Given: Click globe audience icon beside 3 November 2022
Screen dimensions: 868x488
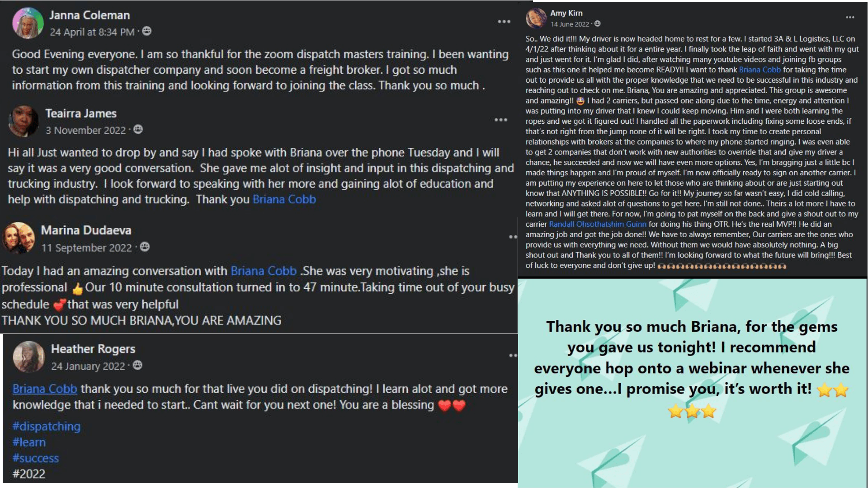Looking at the screenshot, I should pos(138,129).
